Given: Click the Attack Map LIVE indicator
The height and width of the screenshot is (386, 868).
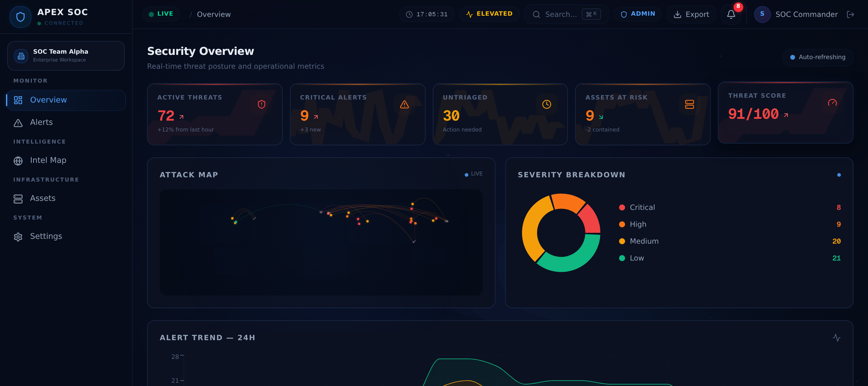Looking at the screenshot, I should click(473, 174).
